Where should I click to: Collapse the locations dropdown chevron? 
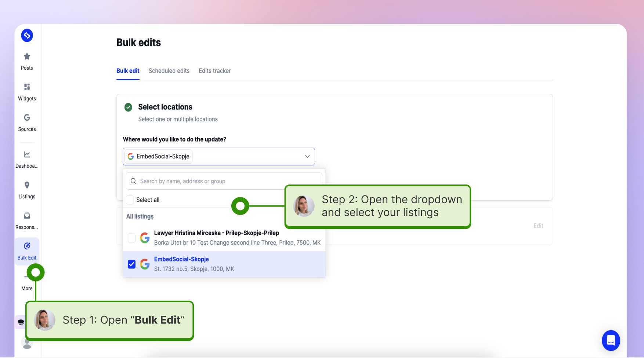pos(307,157)
